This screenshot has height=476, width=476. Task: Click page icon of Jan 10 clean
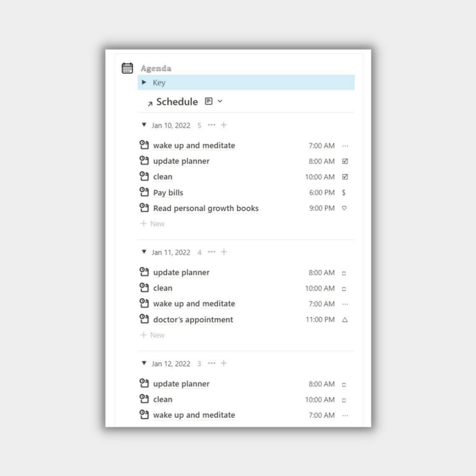tap(144, 176)
